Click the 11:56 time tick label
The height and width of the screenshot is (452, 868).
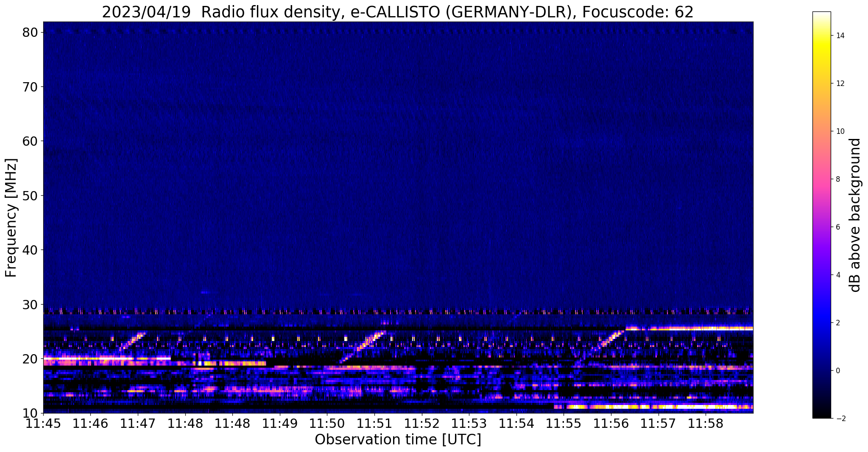611,424
